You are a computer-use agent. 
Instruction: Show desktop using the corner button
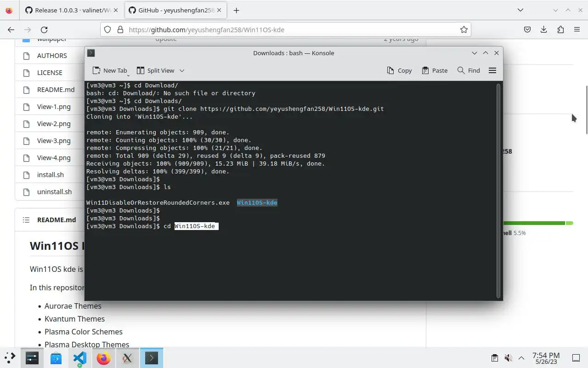[576, 358]
